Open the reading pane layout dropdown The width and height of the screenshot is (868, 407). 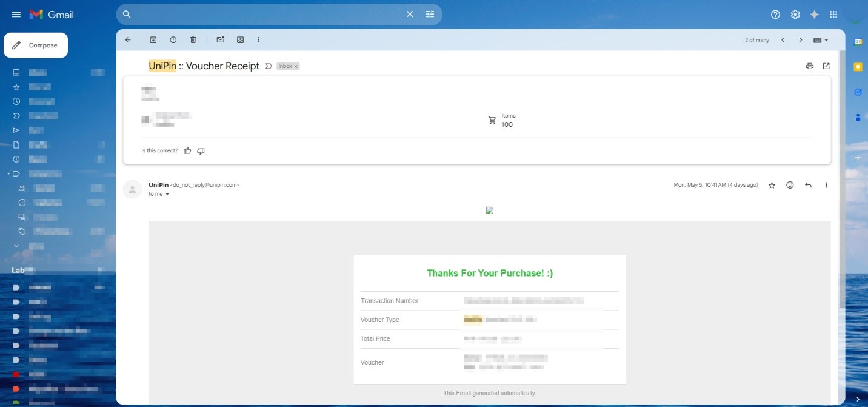pos(819,40)
